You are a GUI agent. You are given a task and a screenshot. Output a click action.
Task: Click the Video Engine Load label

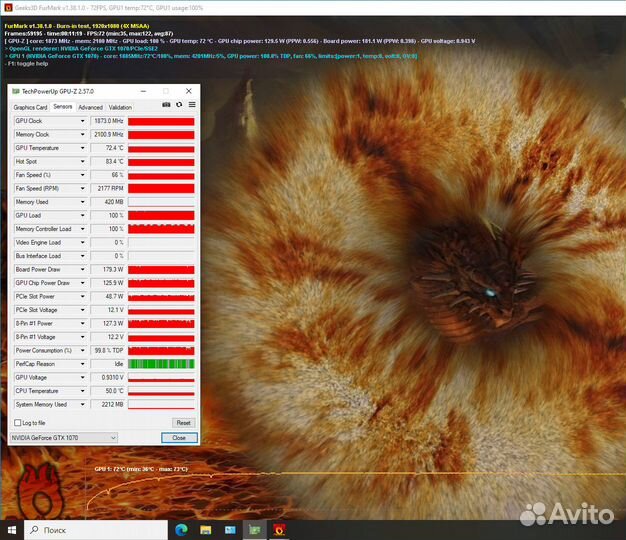tap(38, 243)
